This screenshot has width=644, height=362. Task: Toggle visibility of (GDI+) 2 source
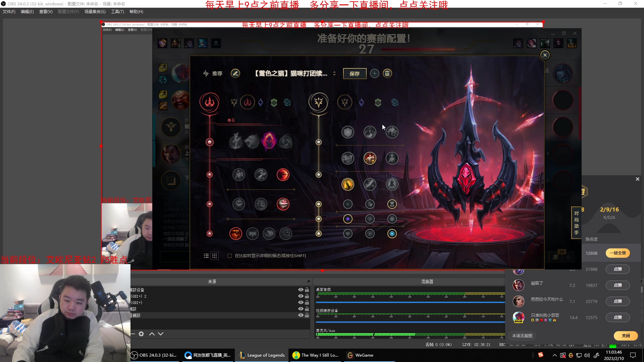point(301,296)
